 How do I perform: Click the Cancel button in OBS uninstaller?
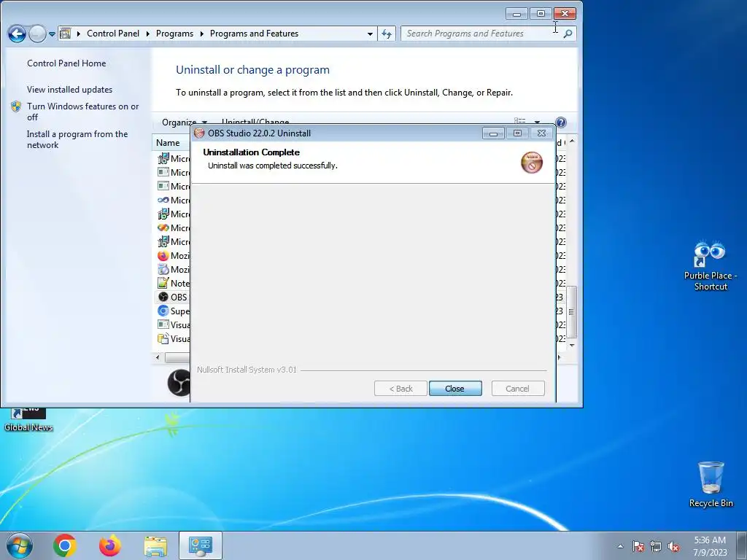pos(517,389)
